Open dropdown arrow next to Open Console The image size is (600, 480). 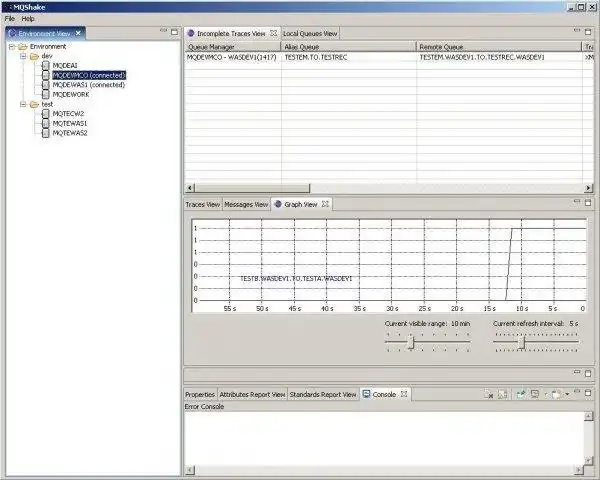point(567,394)
